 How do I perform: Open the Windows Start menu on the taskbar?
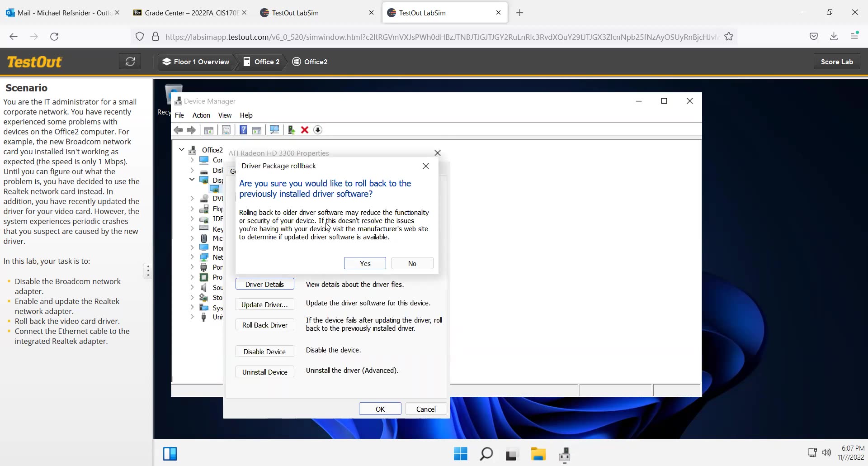point(460,454)
